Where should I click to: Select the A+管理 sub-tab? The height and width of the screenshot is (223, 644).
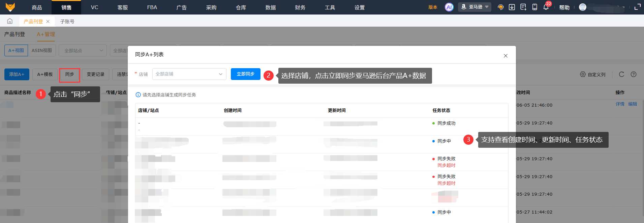(x=46, y=34)
